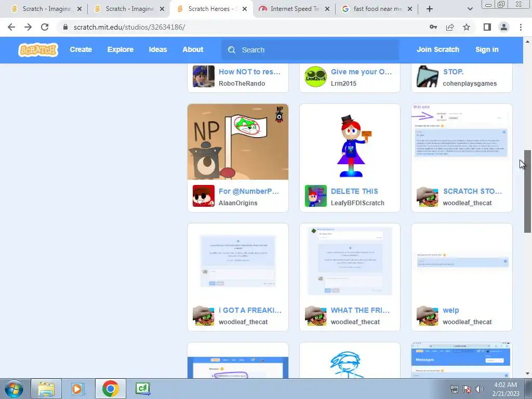Click the blue stick figure drawing thumbnail

(x=350, y=361)
